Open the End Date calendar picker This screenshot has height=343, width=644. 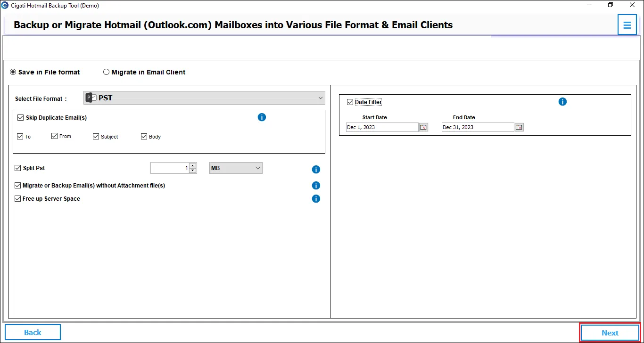point(519,127)
